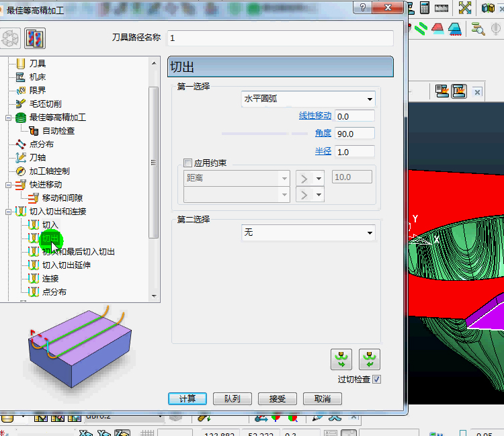The height and width of the screenshot is (436, 504).
Task: Click the magnifier search list icon
Action: coord(478,29)
